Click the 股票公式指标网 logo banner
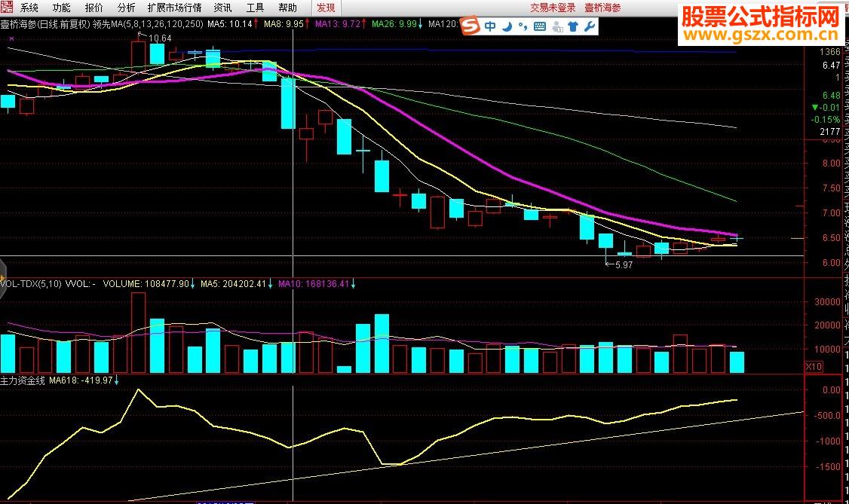The image size is (849, 504). pos(760,17)
